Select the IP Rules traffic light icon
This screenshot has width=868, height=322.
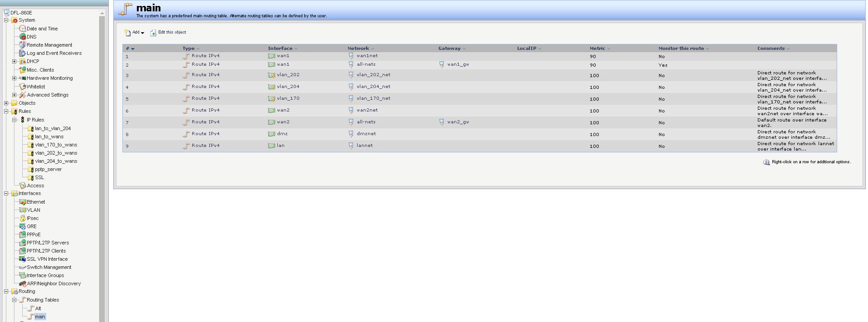pos(22,120)
